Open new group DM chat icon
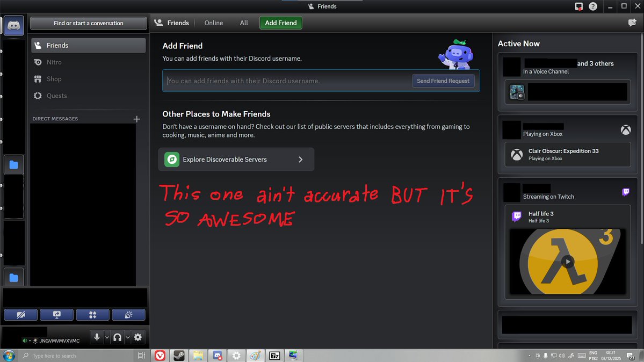 tap(632, 23)
